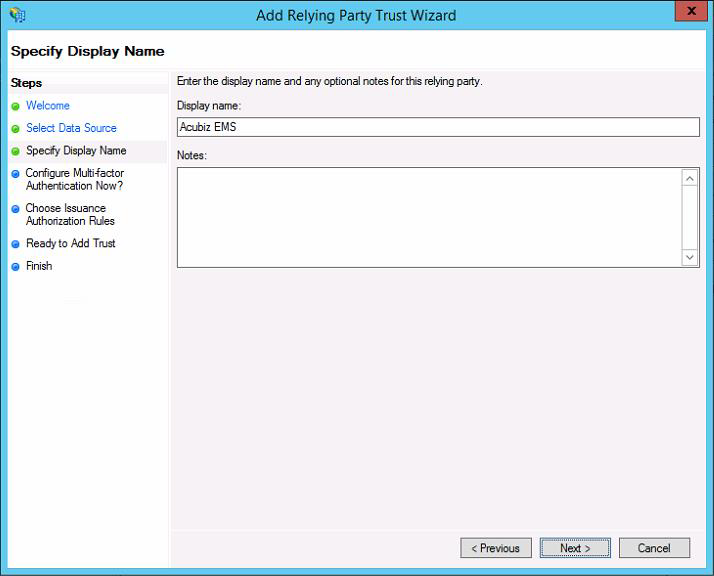Viewport: 714px width, 576px height.
Task: Click blue bullet beside Configure Multi-factor Authentication
Action: pyautogui.click(x=15, y=174)
